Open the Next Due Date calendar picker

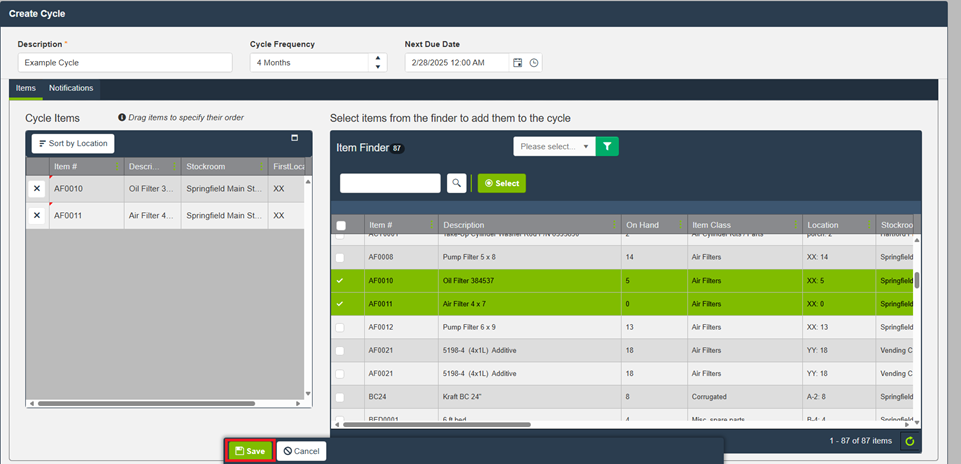click(518, 63)
